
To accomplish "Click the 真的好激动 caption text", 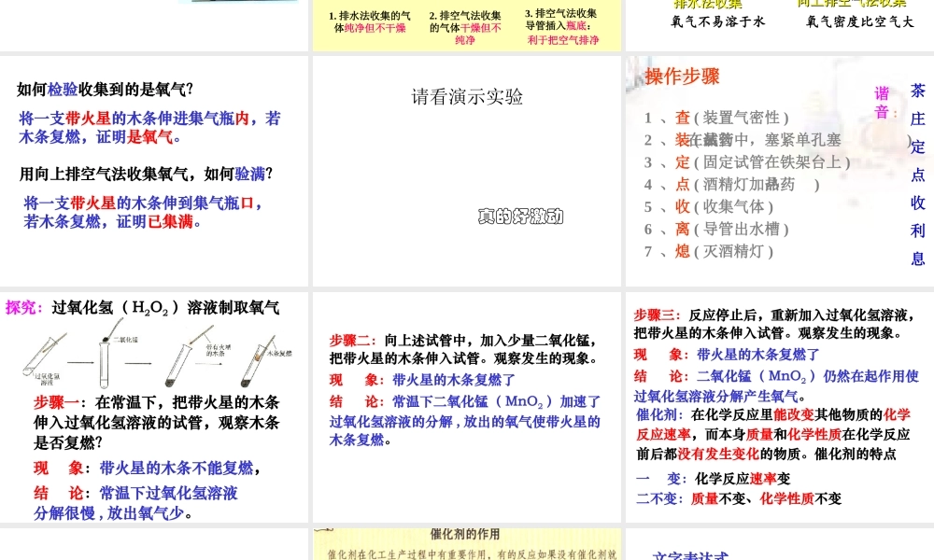I will click(520, 217).
